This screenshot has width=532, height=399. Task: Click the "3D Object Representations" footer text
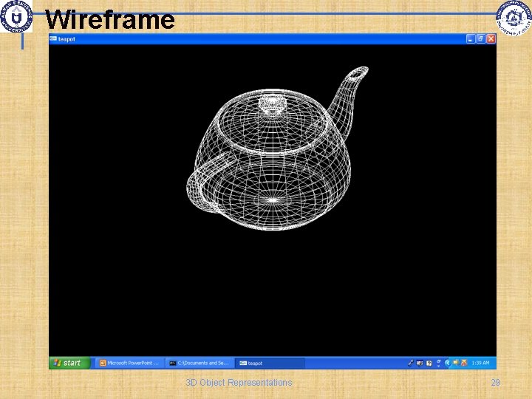point(239,383)
